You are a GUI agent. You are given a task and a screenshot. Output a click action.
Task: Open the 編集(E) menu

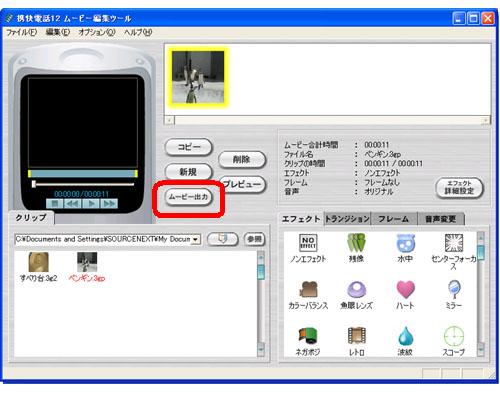[58, 32]
